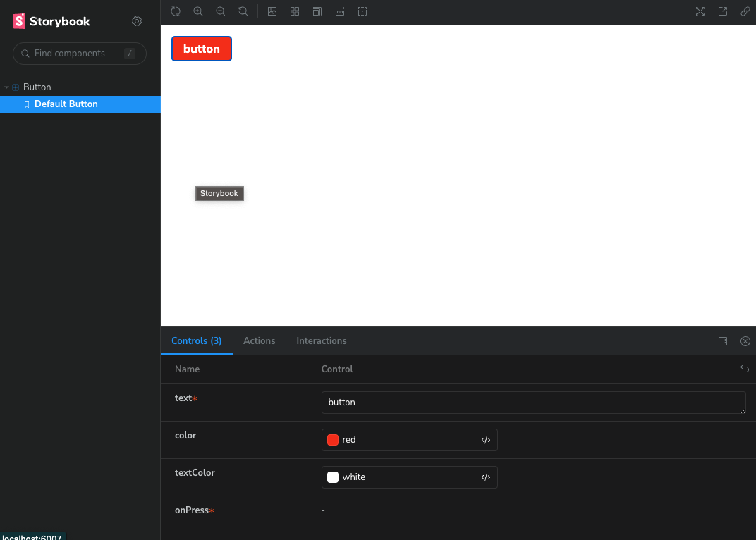The height and width of the screenshot is (540, 756).
Task: Click the textColor control's white value field
Action: coord(409,477)
